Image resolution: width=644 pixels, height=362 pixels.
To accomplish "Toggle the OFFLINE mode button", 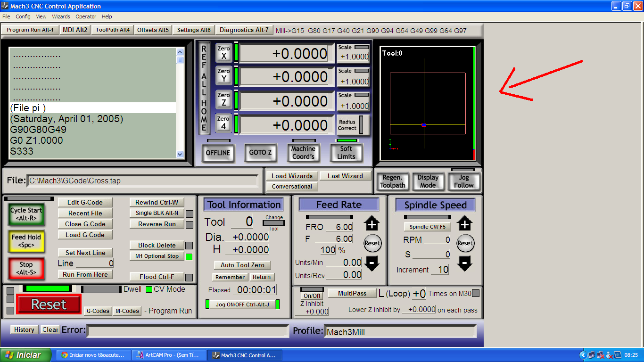I will click(x=218, y=153).
